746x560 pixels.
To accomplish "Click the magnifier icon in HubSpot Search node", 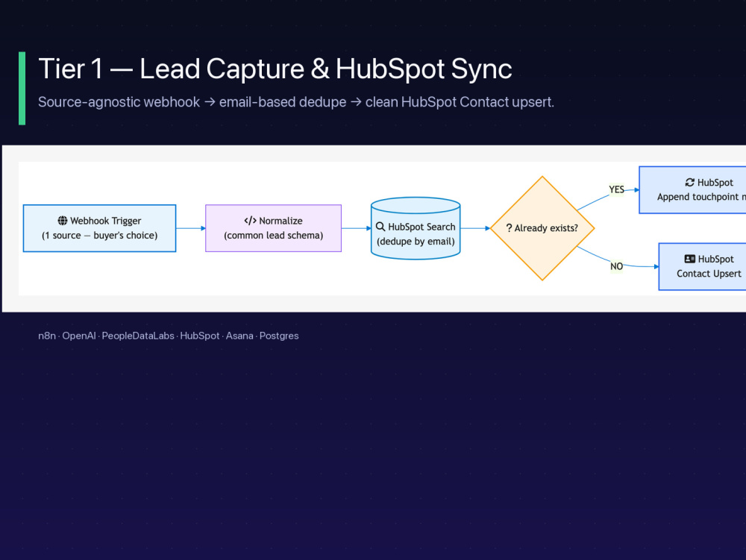I will point(380,227).
